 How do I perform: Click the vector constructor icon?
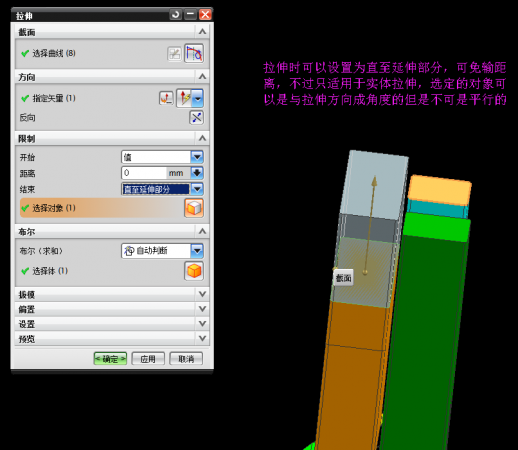pyautogui.click(x=166, y=98)
